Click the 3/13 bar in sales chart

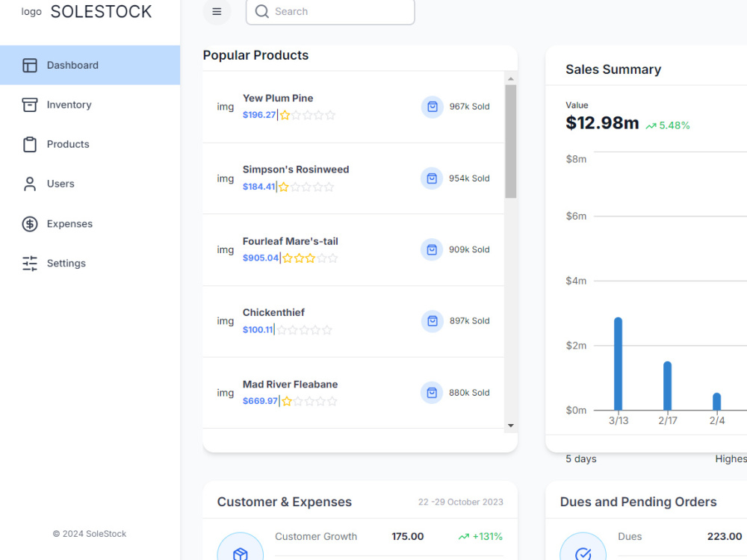(618, 364)
